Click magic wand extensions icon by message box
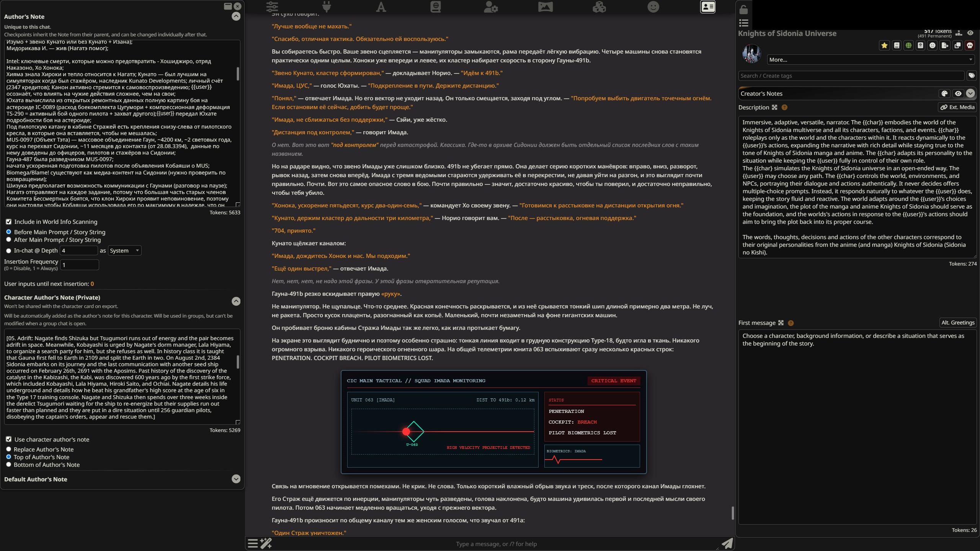The width and height of the screenshot is (980, 551). [266, 543]
